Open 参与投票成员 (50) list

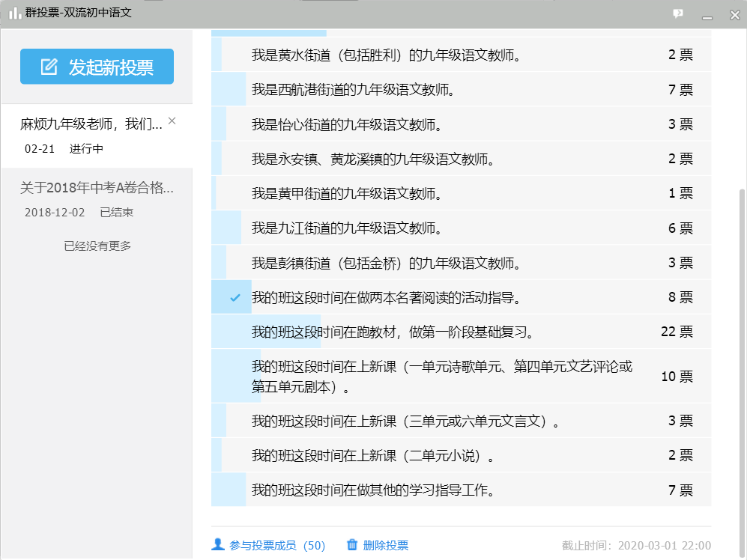(277, 546)
